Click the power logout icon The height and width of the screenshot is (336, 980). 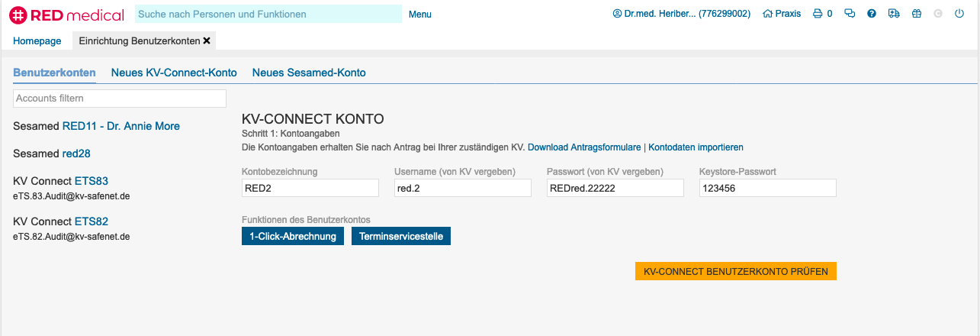[959, 14]
